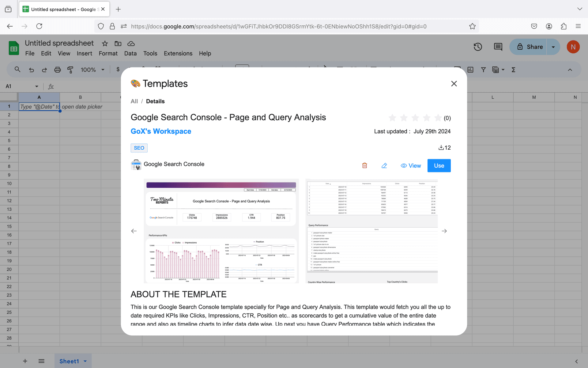Delete template using the red trash icon

pos(364,166)
